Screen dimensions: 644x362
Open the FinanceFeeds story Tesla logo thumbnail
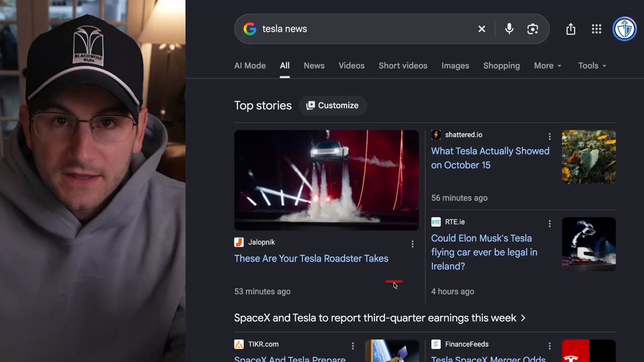pos(589,351)
